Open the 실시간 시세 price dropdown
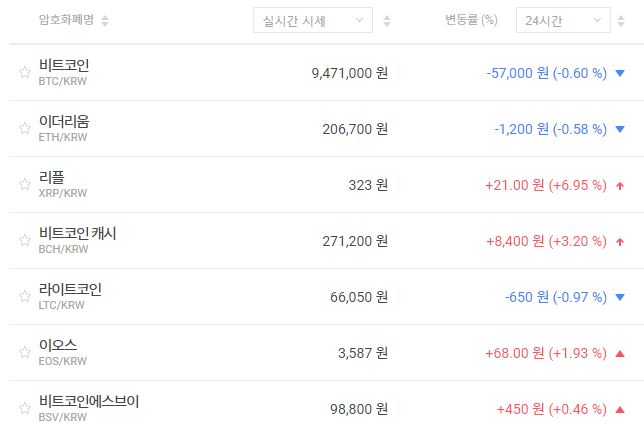Screen dimensions: 644x433 pos(312,20)
